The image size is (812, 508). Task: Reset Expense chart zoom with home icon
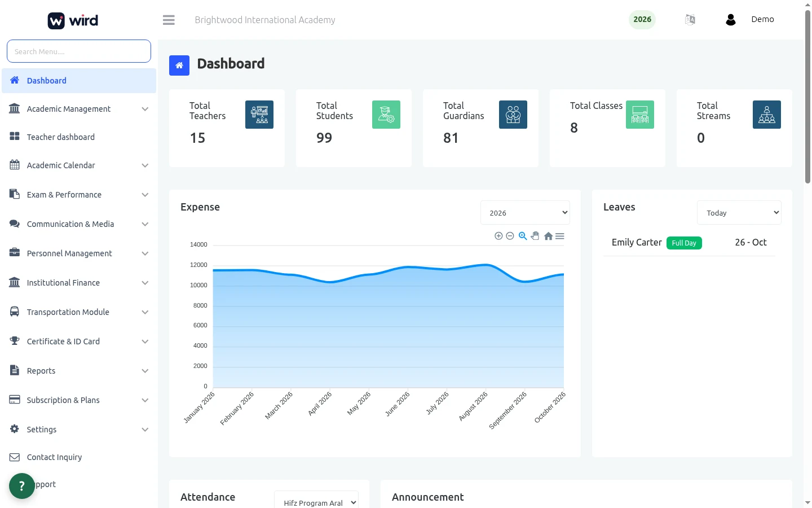[548, 236]
